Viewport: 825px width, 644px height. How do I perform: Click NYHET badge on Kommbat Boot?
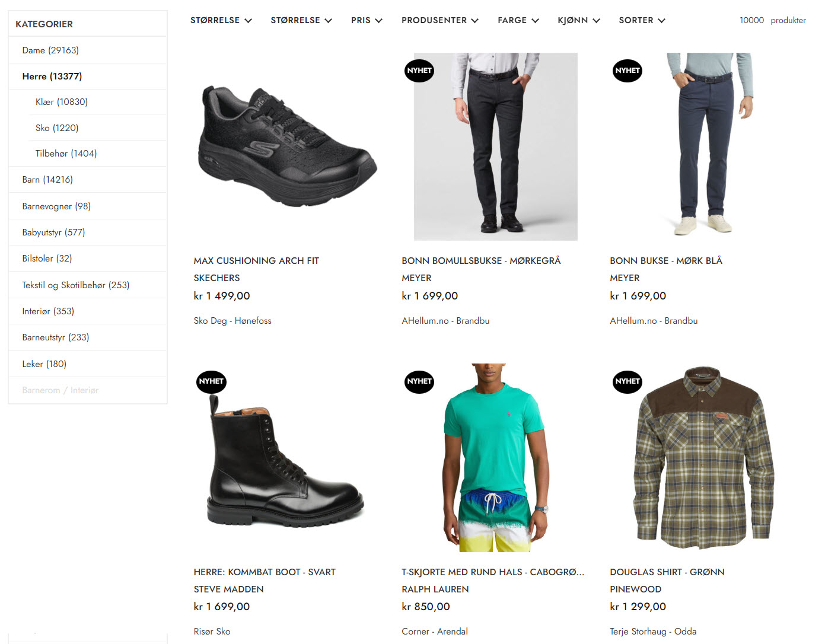click(211, 381)
